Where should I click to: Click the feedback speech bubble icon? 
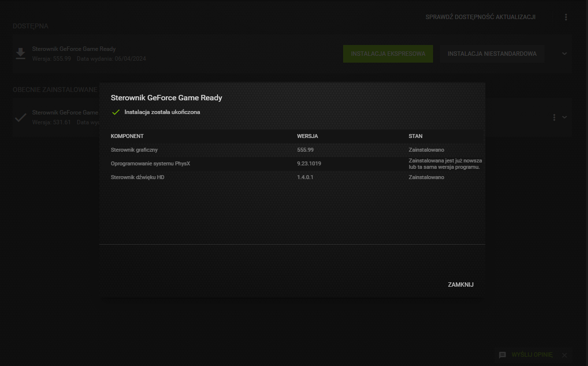click(502, 355)
